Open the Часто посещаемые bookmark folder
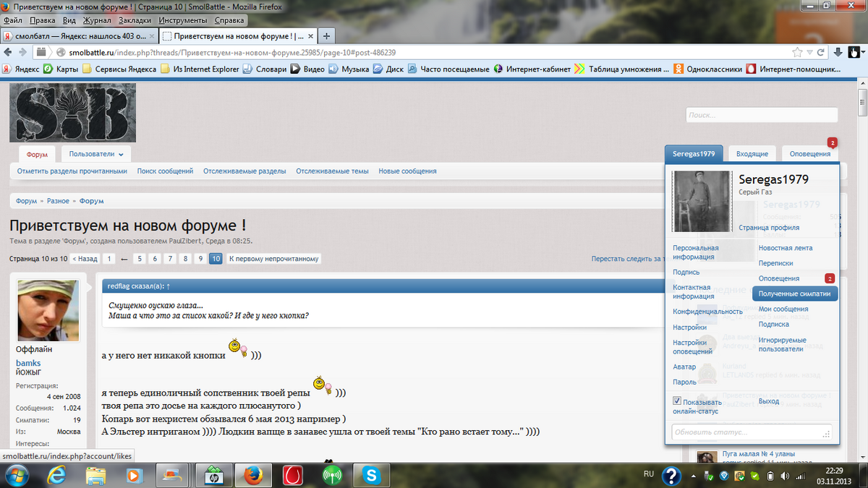The height and width of the screenshot is (488, 868). (448, 69)
